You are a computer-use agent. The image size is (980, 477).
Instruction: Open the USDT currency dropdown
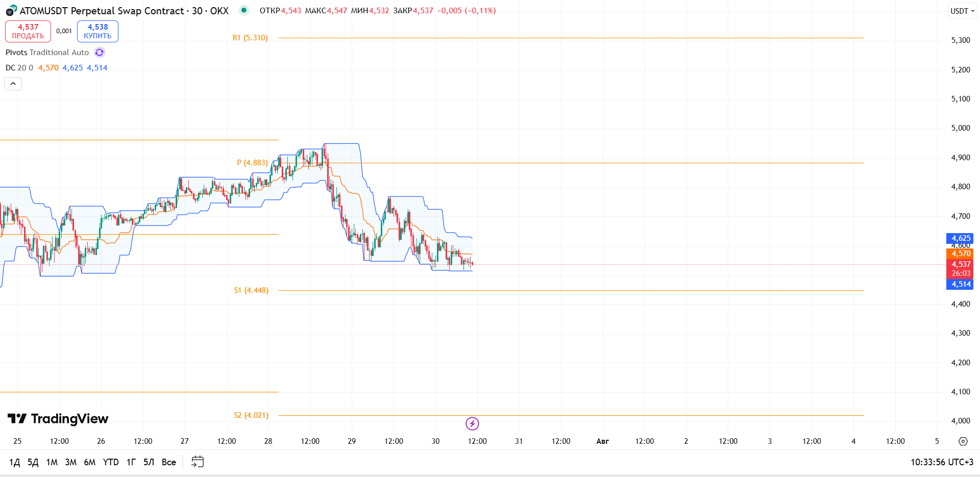click(x=963, y=11)
